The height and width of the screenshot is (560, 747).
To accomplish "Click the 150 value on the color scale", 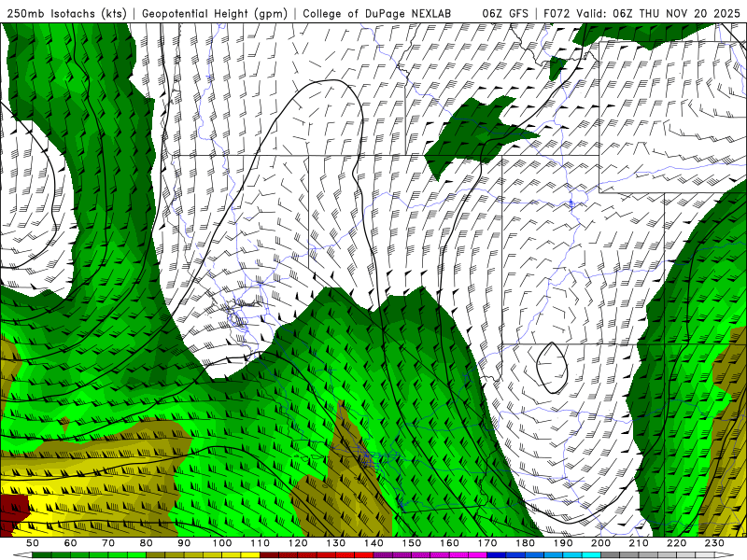I will [x=412, y=543].
